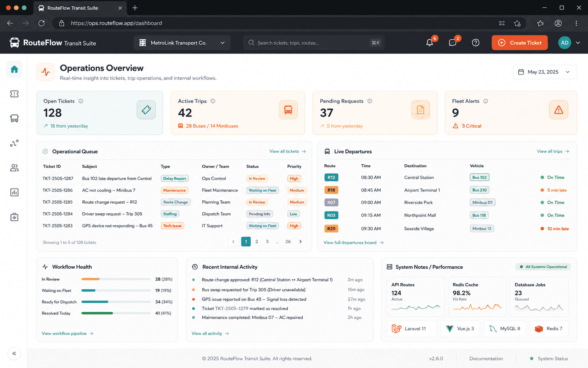Open the help question mark icon
The width and height of the screenshot is (588, 368).
pos(476,43)
